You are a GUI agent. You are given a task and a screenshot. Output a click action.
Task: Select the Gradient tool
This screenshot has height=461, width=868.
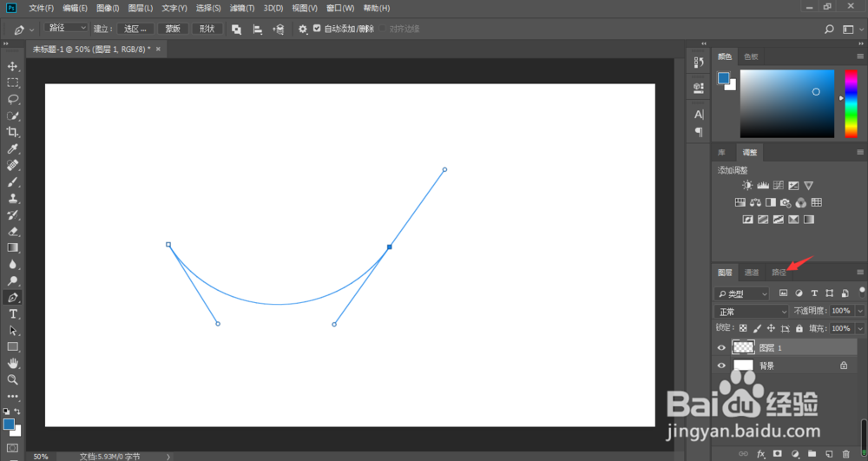pos(13,248)
